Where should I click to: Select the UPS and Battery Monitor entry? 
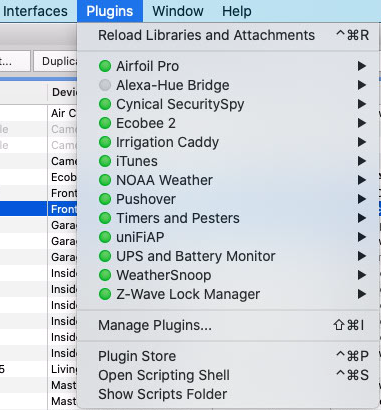[x=228, y=256]
